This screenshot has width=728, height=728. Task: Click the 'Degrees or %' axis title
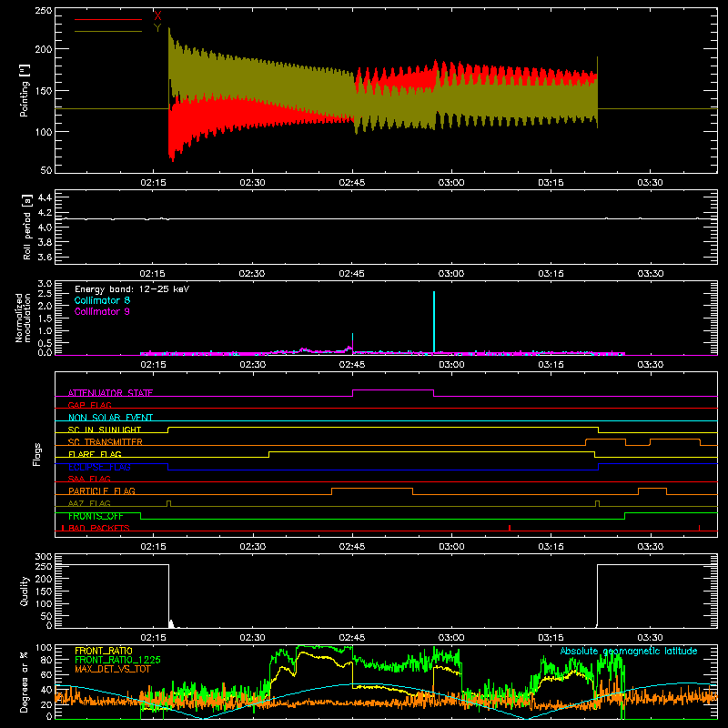25,682
